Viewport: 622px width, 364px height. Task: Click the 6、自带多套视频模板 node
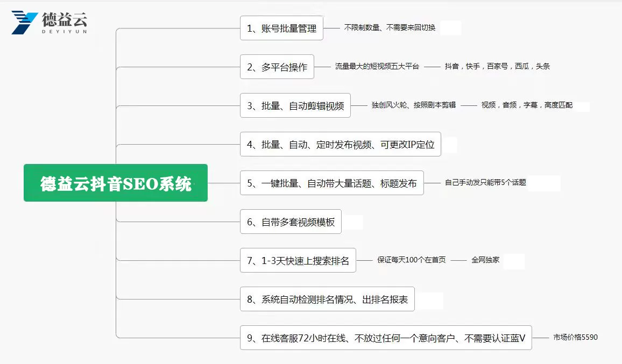click(x=291, y=222)
